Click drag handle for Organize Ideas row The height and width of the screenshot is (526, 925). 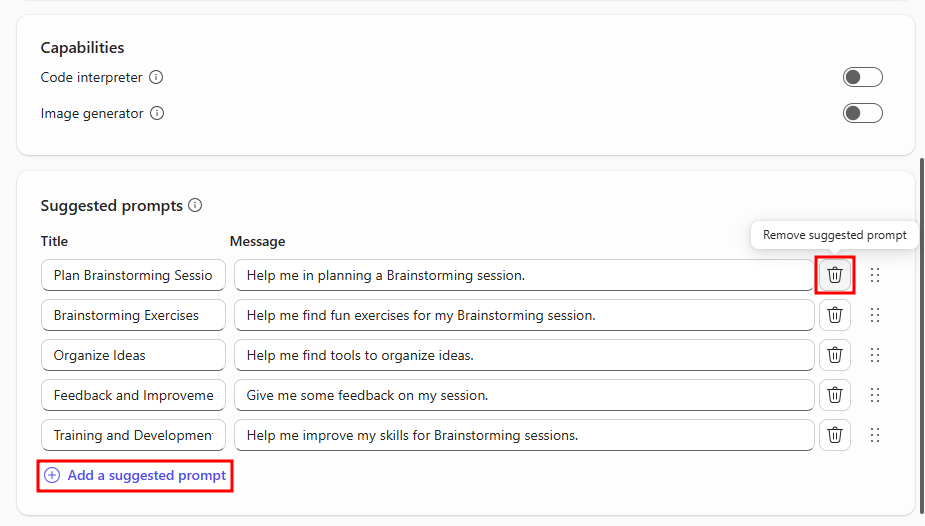point(875,355)
